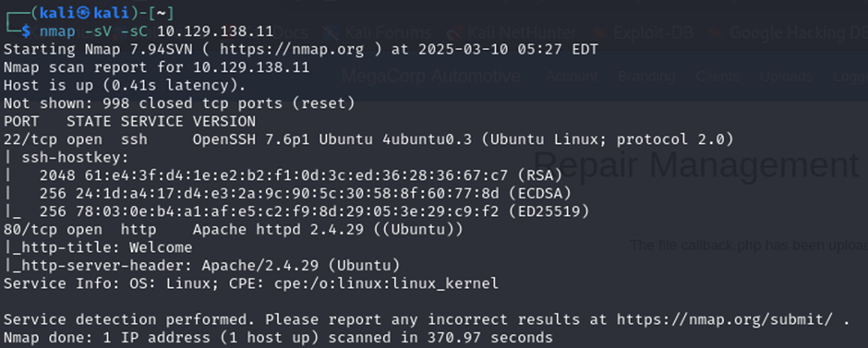Go to the Clients navigation item
Viewport: 868px width, 348px height.
pyautogui.click(x=718, y=77)
